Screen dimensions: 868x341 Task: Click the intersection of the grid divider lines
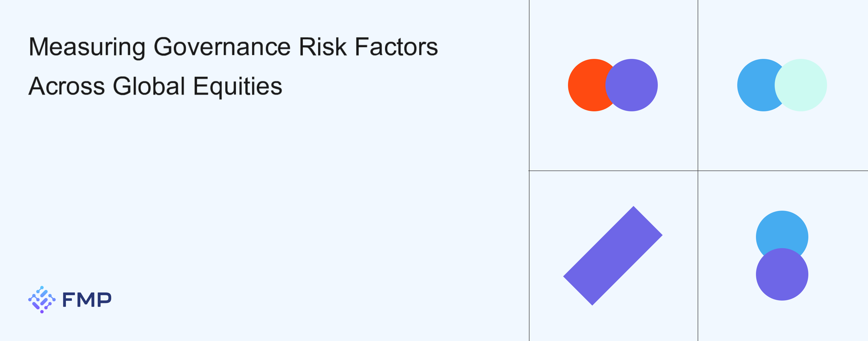[x=698, y=171]
